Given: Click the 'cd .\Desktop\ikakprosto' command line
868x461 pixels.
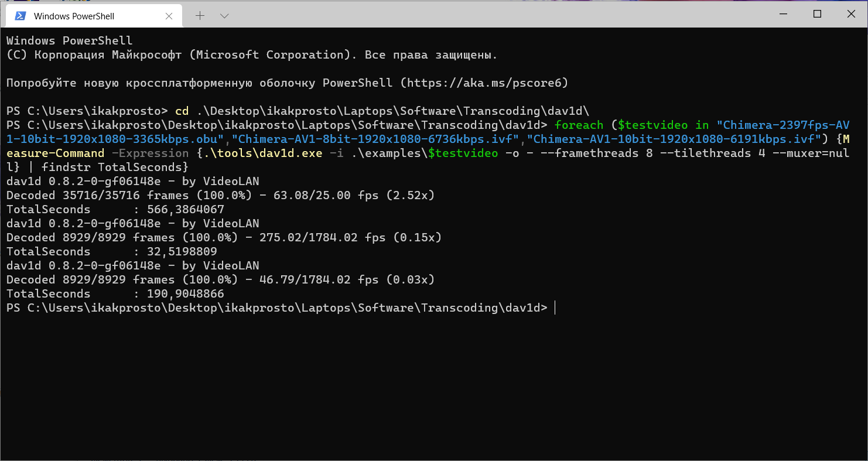Looking at the screenshot, I should (x=298, y=111).
